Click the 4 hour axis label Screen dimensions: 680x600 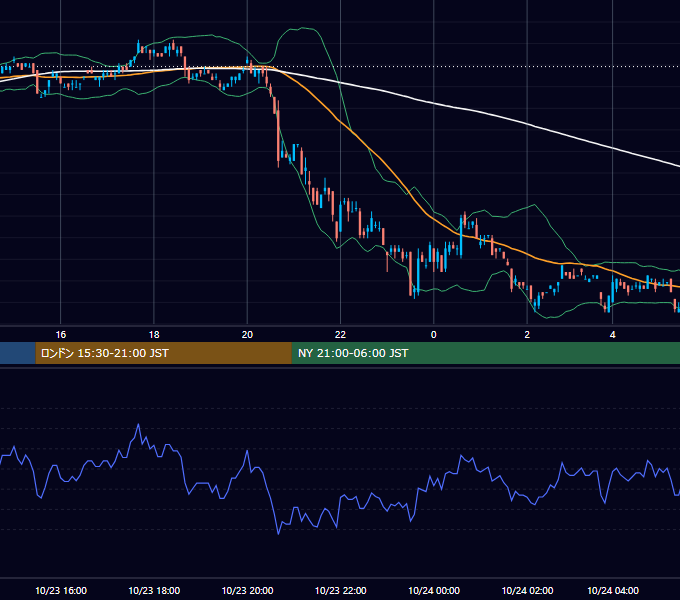tap(612, 335)
